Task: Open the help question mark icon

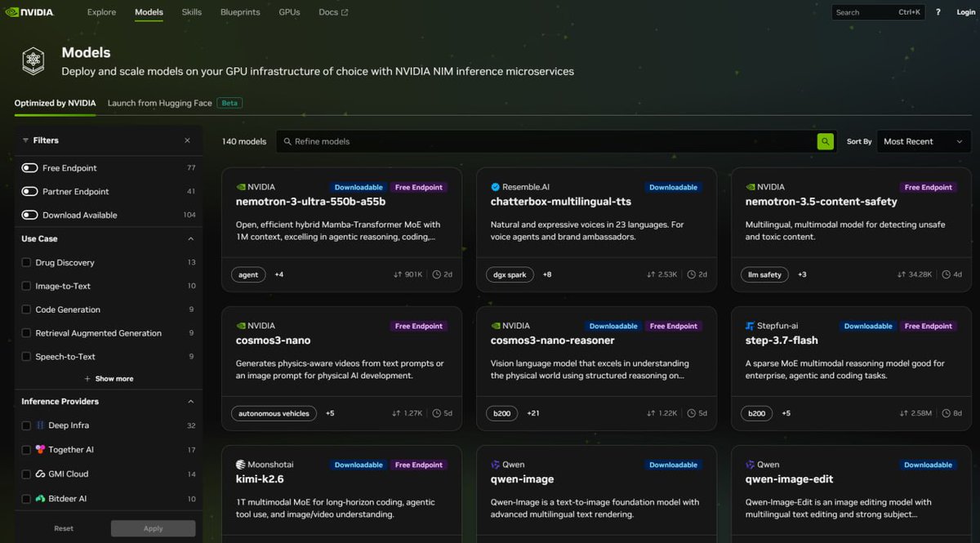Action: 938,12
